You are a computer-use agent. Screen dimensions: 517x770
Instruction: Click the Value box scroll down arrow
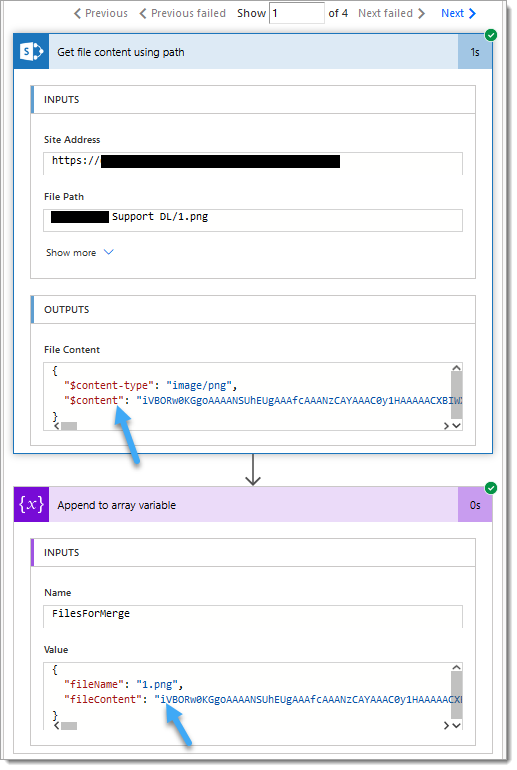click(456, 725)
